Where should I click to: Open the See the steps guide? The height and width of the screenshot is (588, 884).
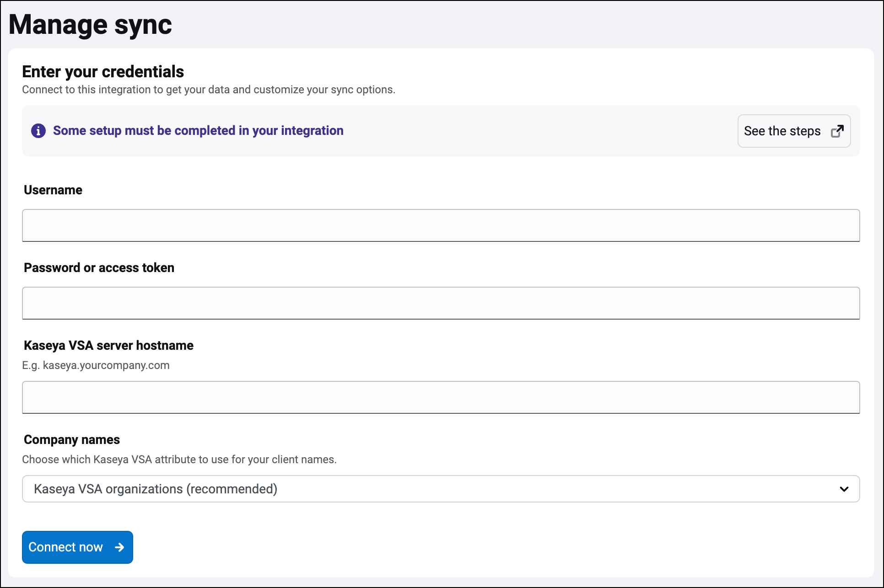pyautogui.click(x=794, y=131)
